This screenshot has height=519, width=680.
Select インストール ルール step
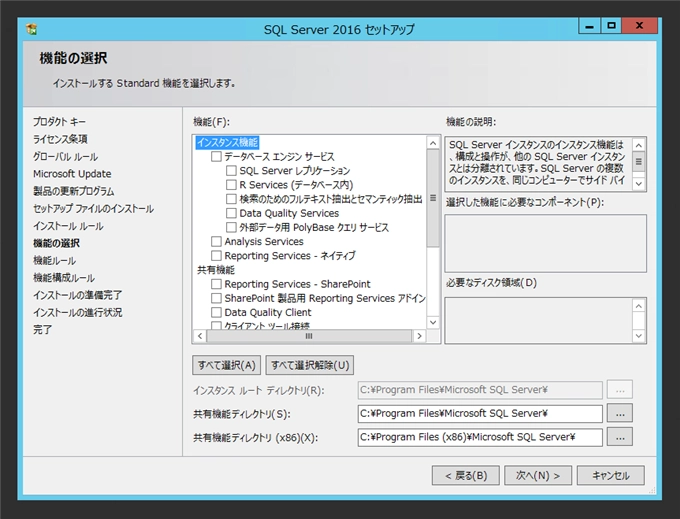click(68, 226)
